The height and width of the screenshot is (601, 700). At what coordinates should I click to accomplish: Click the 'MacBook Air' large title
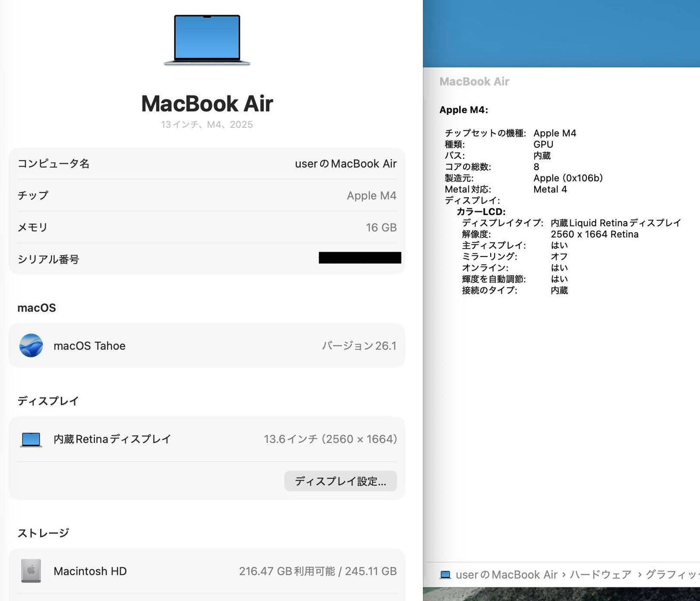pos(207,104)
